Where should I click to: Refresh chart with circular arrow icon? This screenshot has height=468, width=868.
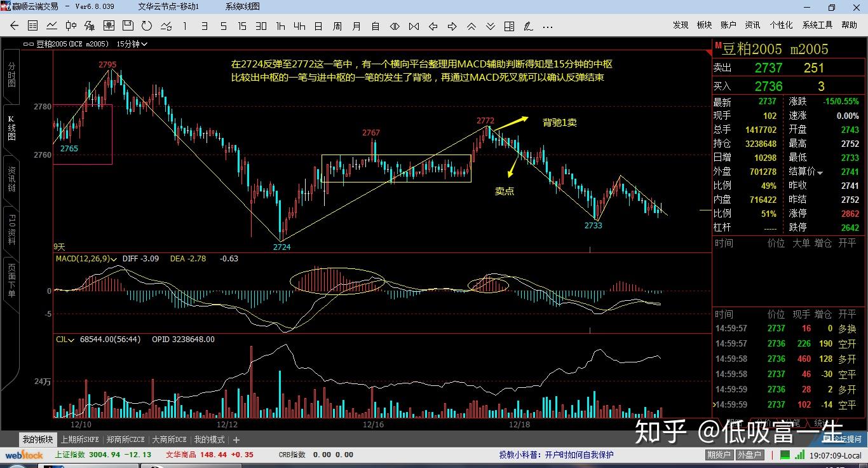point(147,26)
